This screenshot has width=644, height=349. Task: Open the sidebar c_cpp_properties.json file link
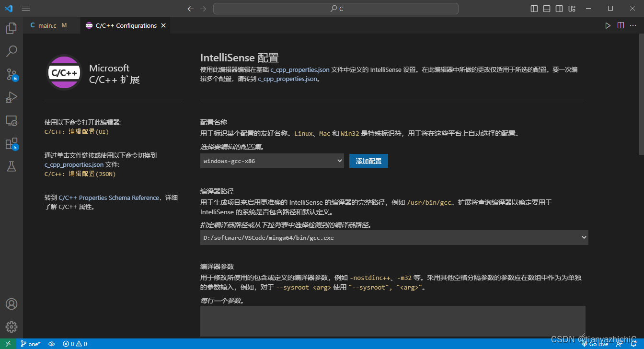point(74,164)
